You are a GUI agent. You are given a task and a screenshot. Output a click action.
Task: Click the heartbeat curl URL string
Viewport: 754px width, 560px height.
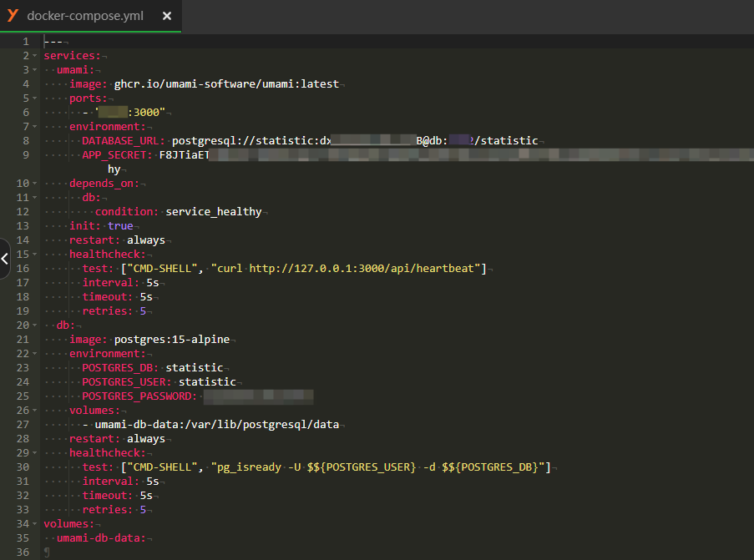346,268
